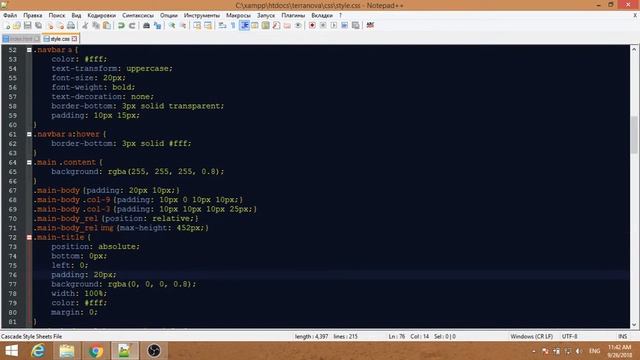The height and width of the screenshot is (360, 640).
Task: Open the Синтаксисы menu
Action: 138,15
